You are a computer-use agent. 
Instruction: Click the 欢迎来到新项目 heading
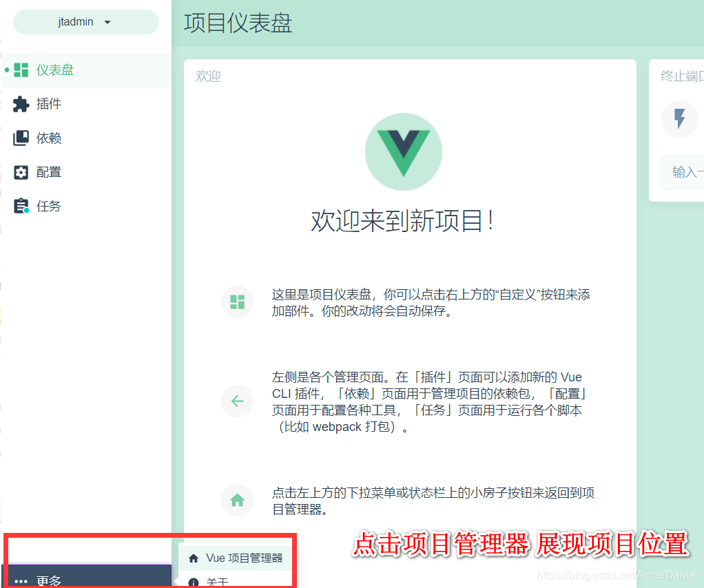point(403,221)
